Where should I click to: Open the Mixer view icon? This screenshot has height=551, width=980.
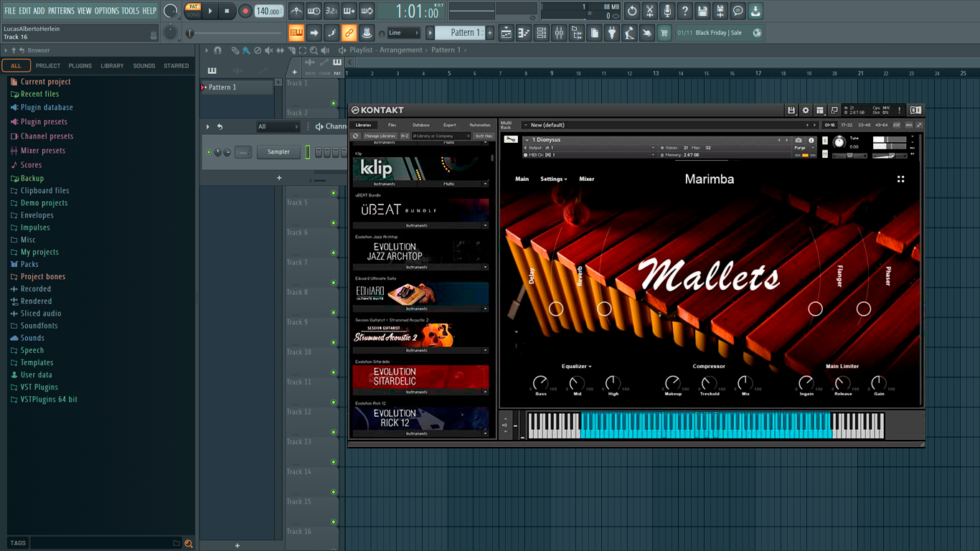point(559,33)
